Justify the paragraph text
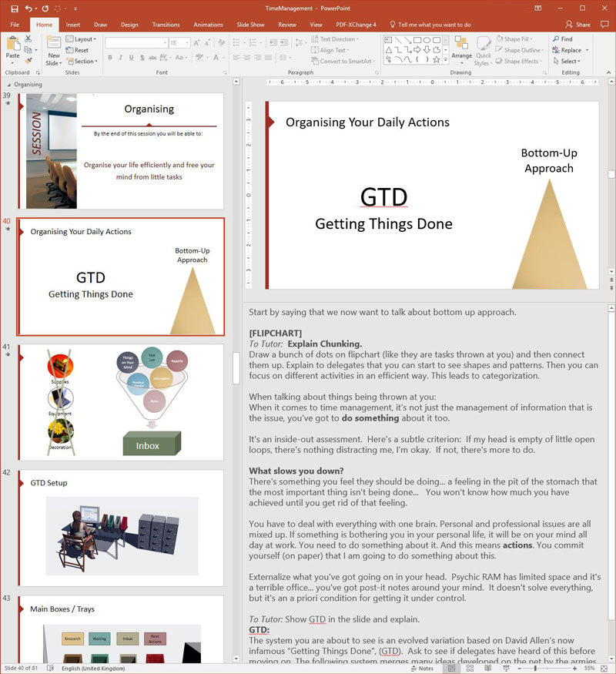Viewport: 616px width, 674px height. [x=269, y=58]
